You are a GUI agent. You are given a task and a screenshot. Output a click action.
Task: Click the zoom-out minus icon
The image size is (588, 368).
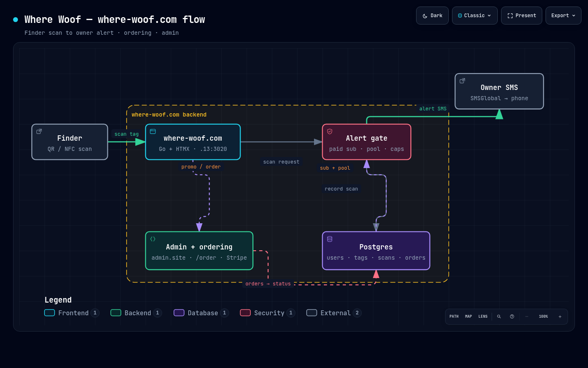point(527,316)
